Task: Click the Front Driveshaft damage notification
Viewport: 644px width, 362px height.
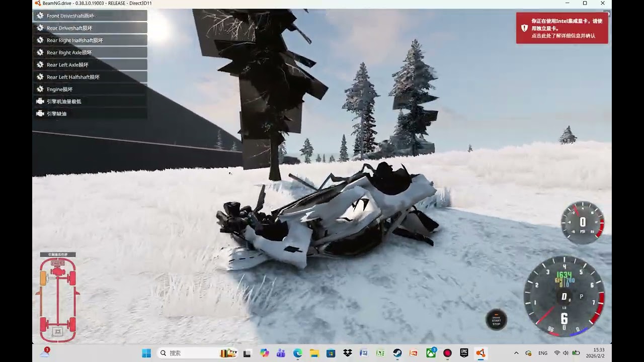Action: tap(91, 16)
